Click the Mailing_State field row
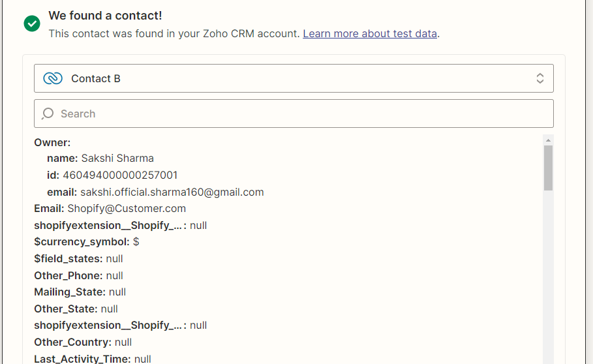Image resolution: width=593 pixels, height=364 pixels. coord(80,292)
